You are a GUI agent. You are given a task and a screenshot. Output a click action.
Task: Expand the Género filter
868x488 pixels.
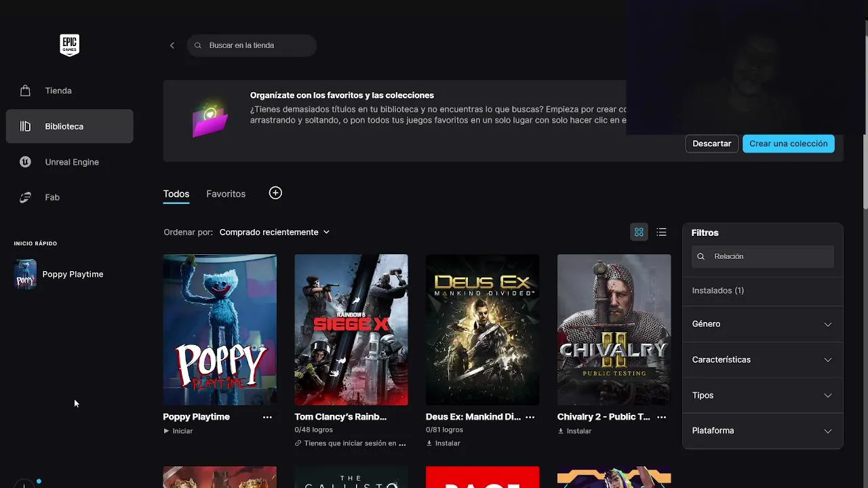point(762,324)
